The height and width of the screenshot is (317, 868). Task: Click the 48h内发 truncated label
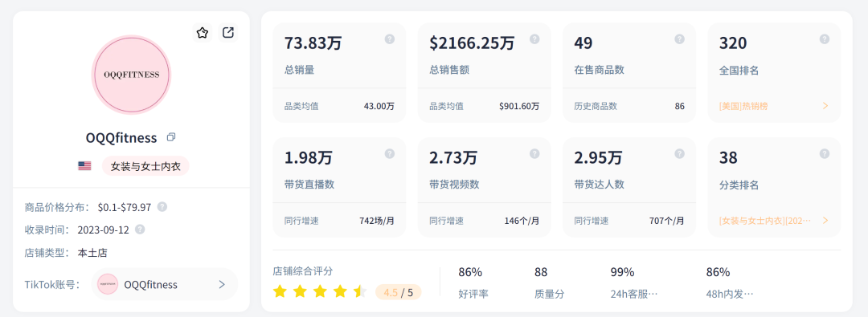tap(730, 294)
